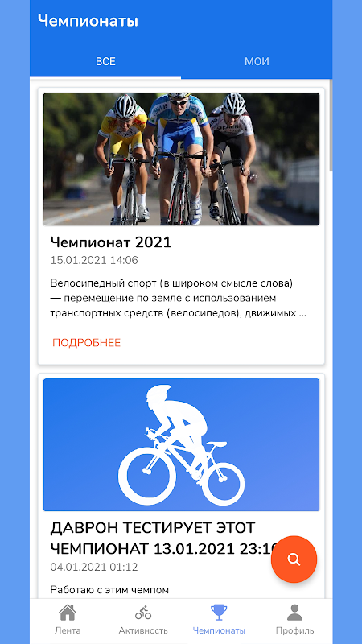Open the Лента home icon

point(68,613)
